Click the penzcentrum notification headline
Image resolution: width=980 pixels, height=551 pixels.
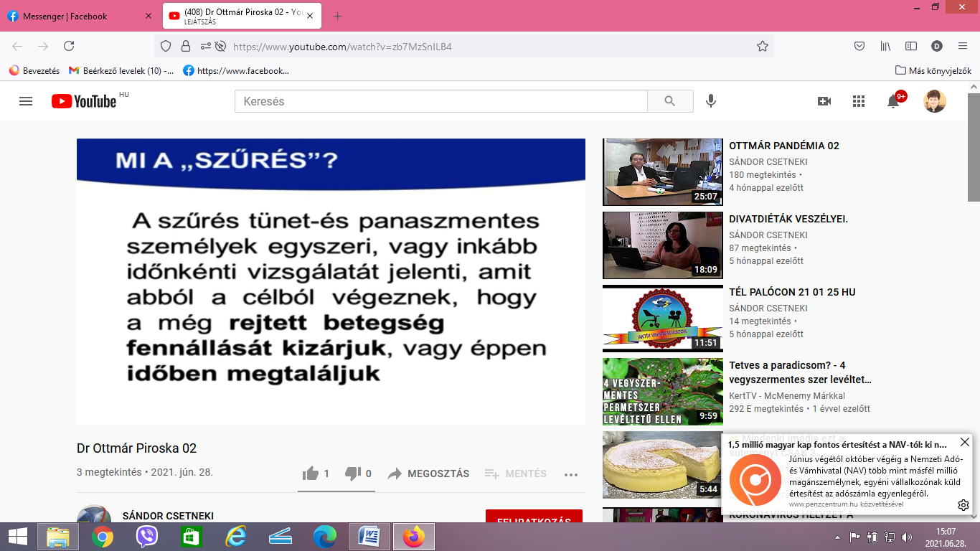[x=837, y=445]
